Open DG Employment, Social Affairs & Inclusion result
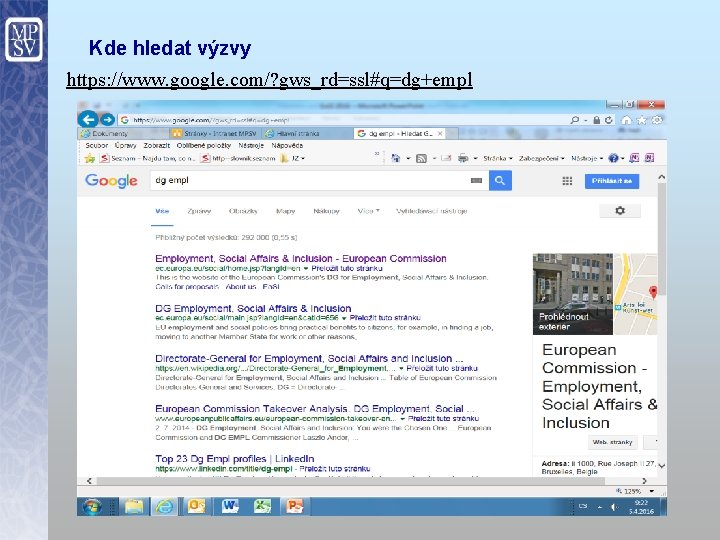 [253, 308]
